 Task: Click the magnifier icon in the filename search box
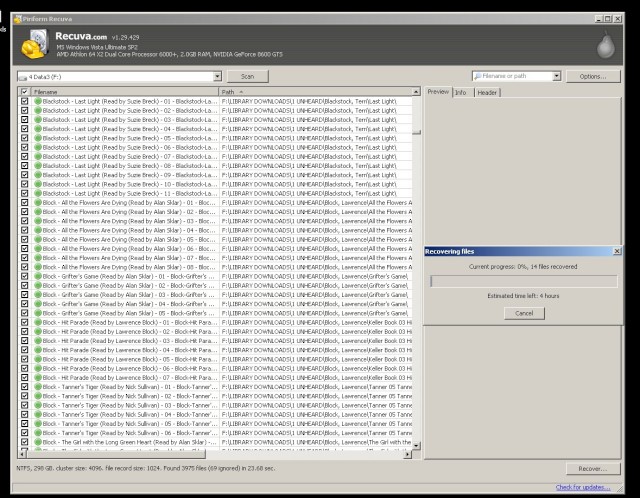pos(477,76)
